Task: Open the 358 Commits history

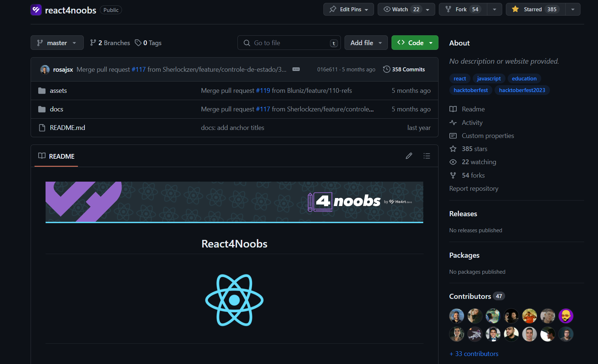Action: (x=404, y=69)
